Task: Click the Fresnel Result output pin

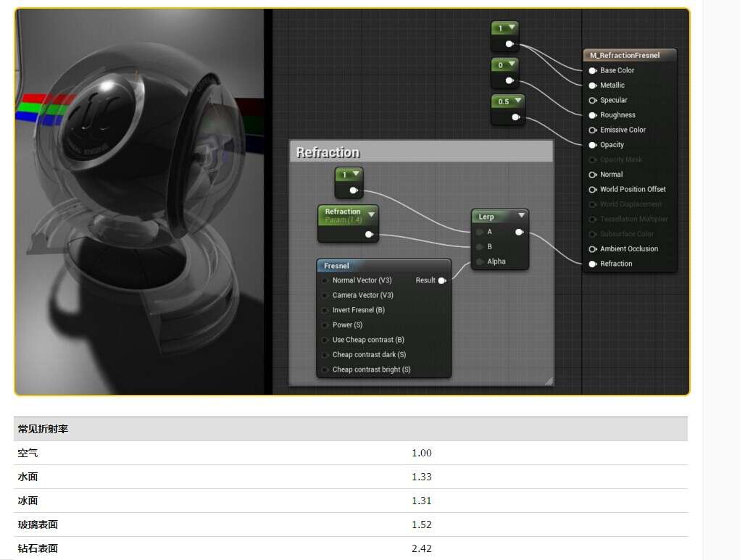Action: coord(442,280)
